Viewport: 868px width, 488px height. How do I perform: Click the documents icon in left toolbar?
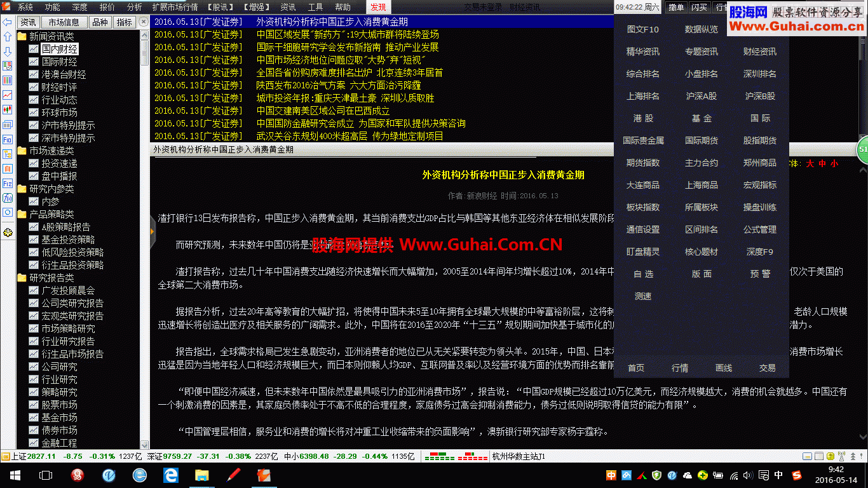(x=7, y=125)
